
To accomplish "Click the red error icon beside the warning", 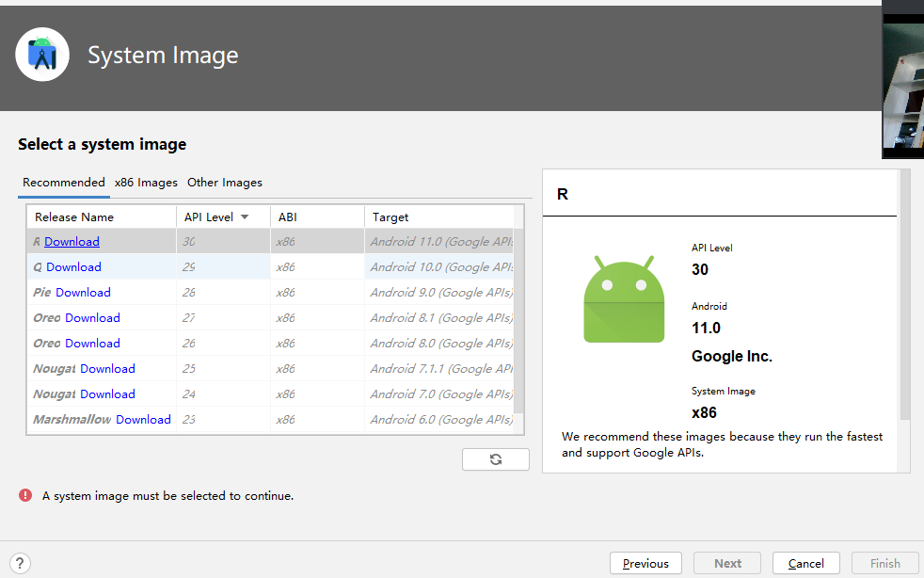I will coord(25,495).
